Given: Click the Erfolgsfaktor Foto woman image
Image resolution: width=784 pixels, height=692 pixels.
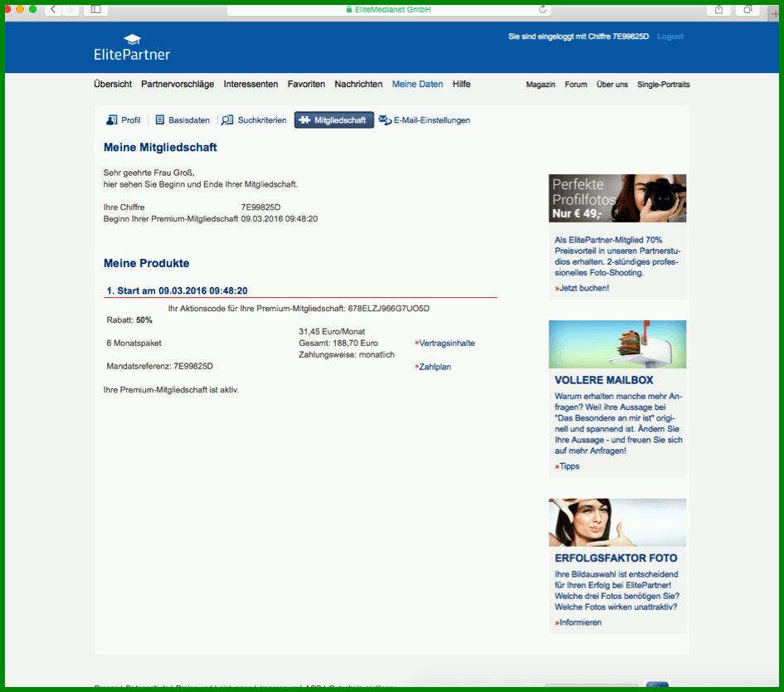Looking at the screenshot, I should coord(617,523).
